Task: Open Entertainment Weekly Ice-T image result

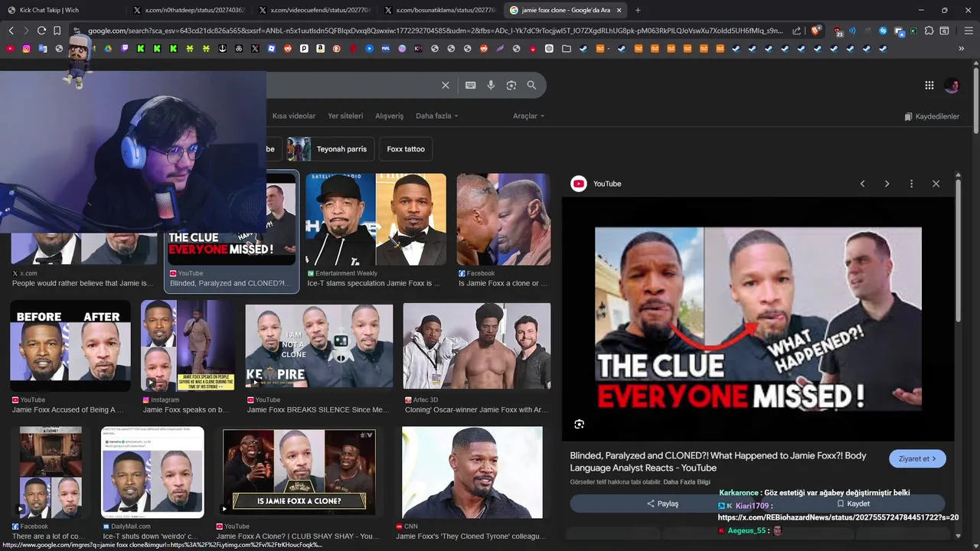Action: (375, 220)
